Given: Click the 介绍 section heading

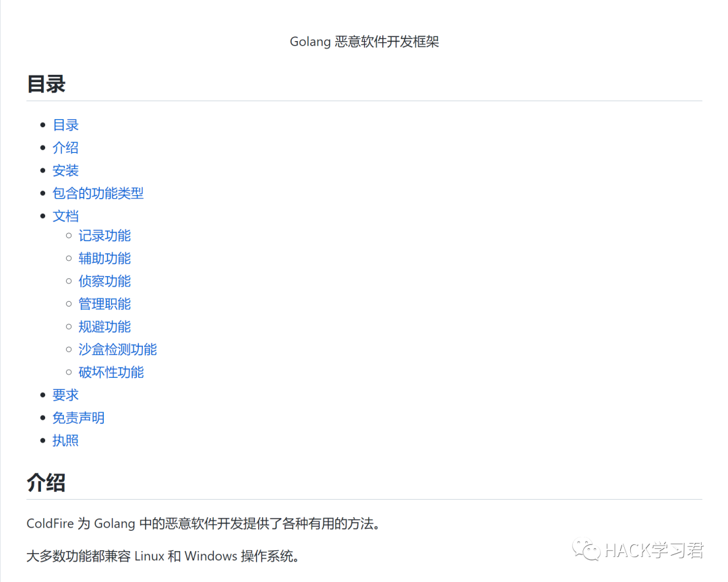Looking at the screenshot, I should coord(46,483).
